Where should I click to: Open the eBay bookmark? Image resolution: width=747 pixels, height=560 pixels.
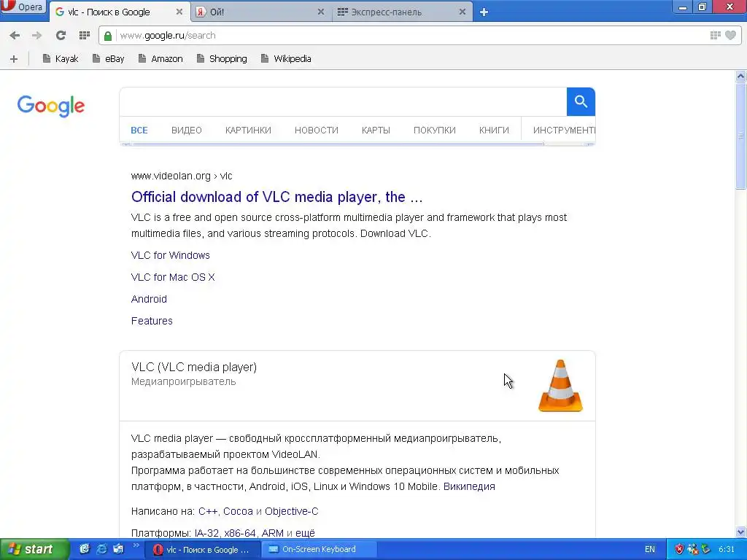tap(109, 58)
